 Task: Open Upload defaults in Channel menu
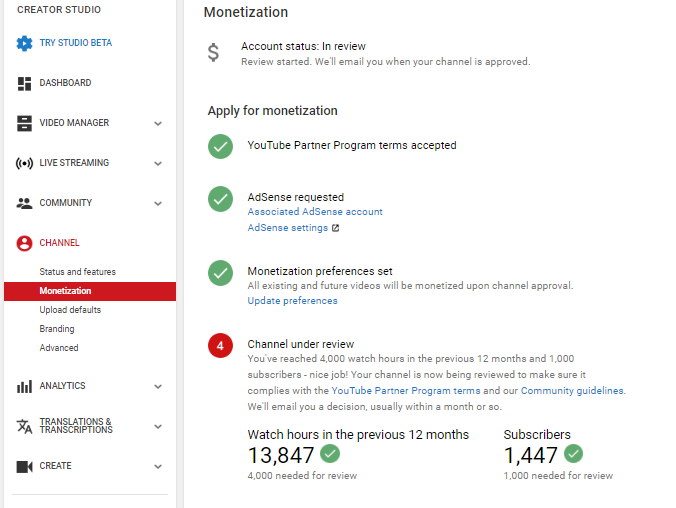coord(70,310)
